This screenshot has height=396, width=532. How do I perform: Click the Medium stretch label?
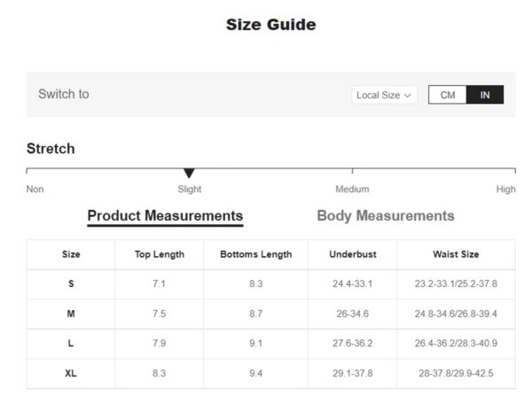pos(352,190)
